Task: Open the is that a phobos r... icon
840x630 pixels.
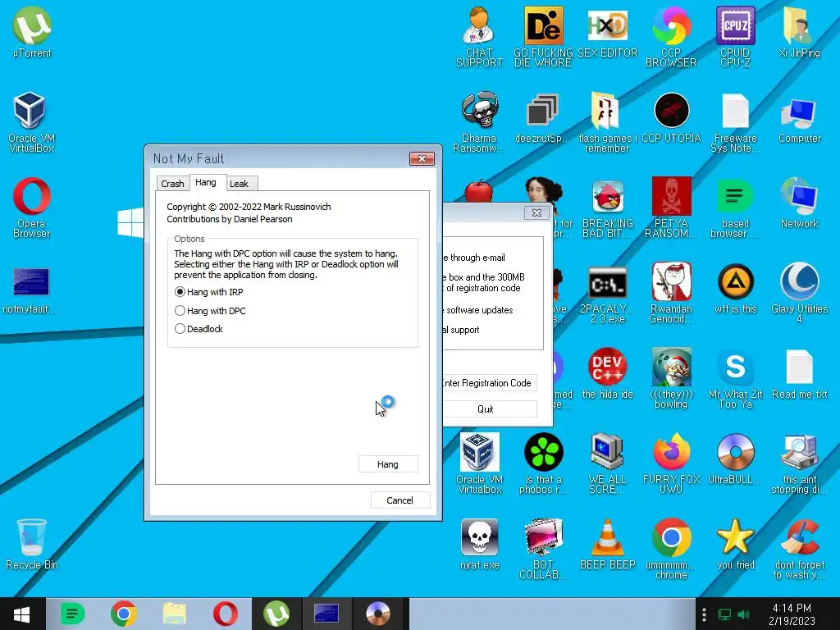Action: pyautogui.click(x=543, y=464)
